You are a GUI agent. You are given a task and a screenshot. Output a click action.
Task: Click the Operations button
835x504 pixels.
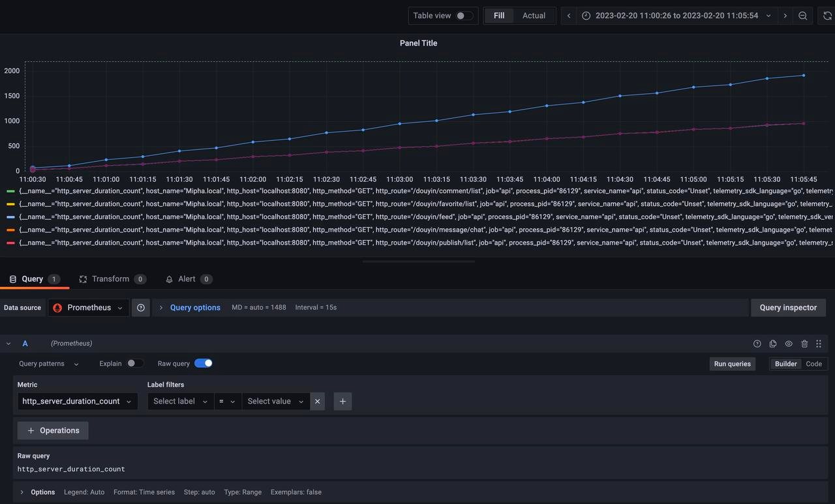(x=53, y=430)
